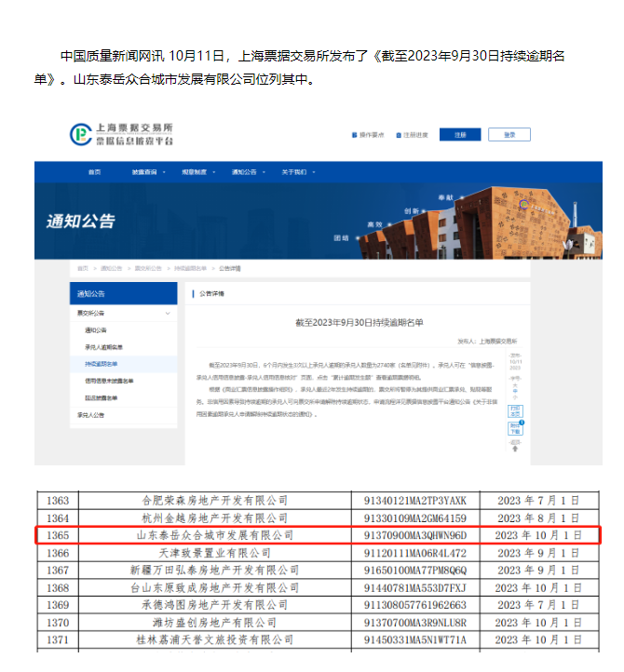
Task: Select 票交所公告 in the sidebar
Action: click(124, 314)
